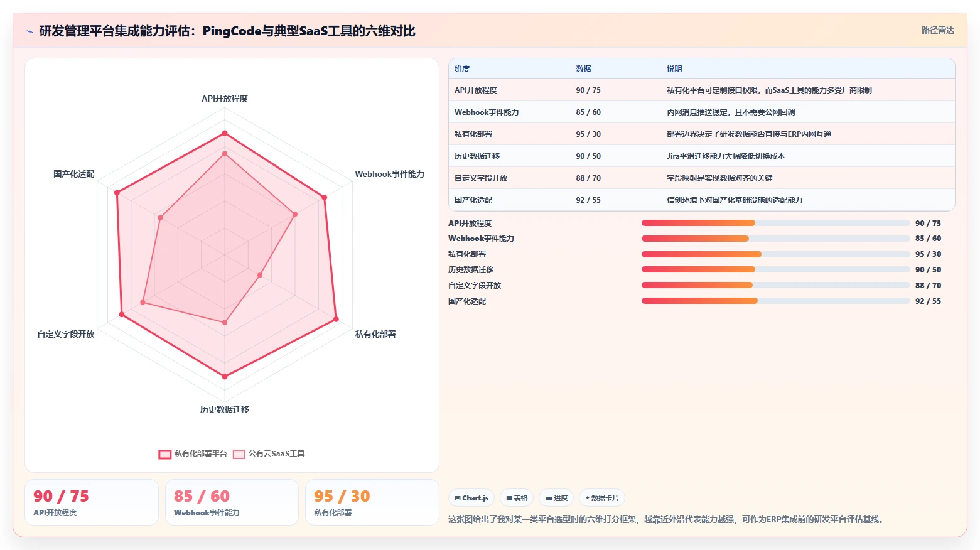Click the footer note starting with 这张图给出了
Viewport: 980px width, 550px height.
667,519
